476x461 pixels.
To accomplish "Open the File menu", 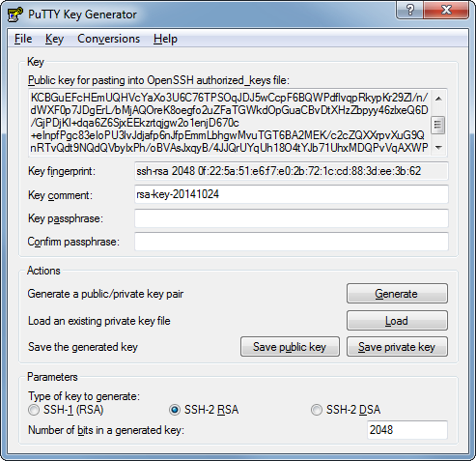I will (x=23, y=39).
